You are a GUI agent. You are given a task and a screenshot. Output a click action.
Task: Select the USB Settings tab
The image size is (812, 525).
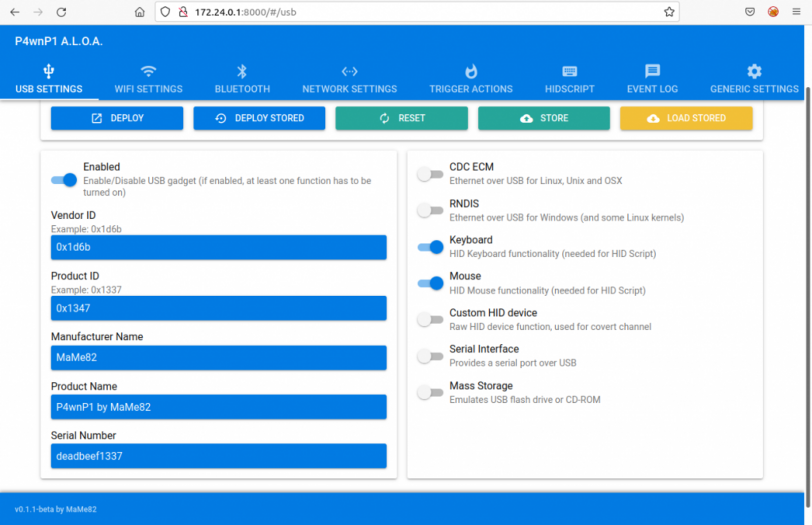(49, 79)
